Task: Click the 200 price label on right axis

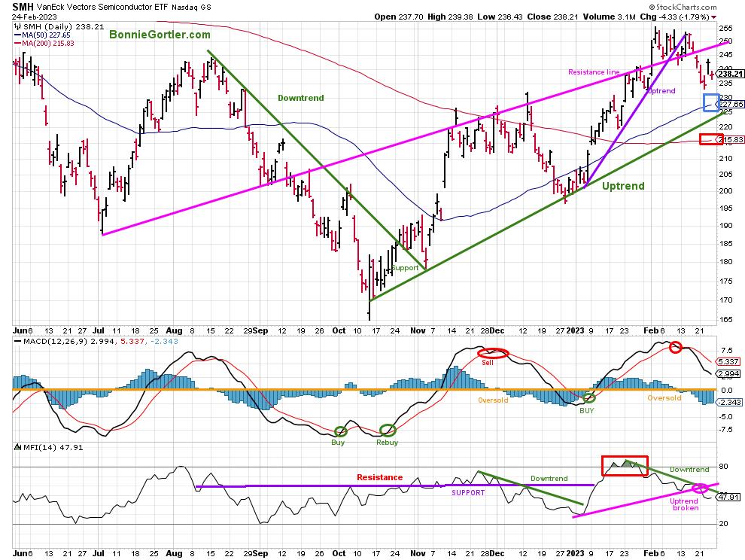Action: (x=725, y=190)
